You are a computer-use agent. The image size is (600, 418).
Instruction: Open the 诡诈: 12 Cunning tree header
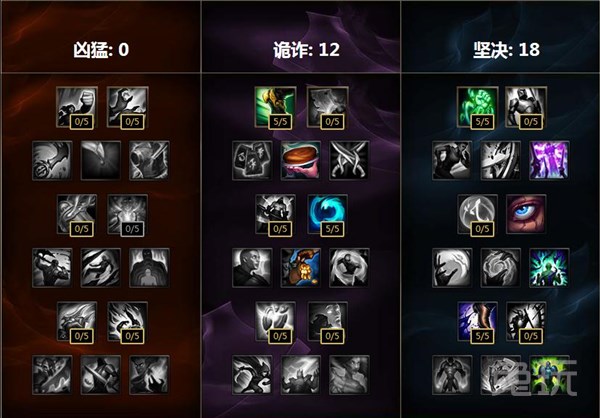pyautogui.click(x=307, y=50)
